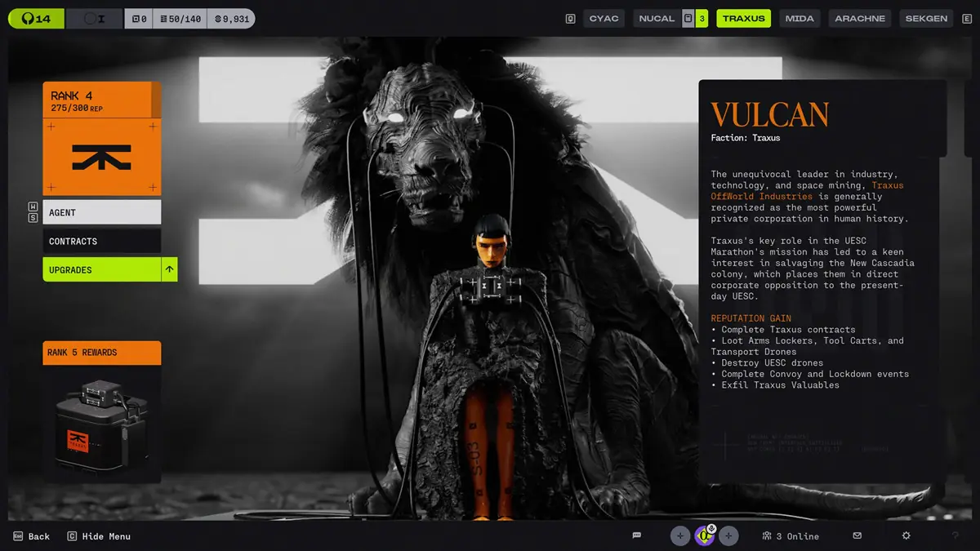Open the NUCAL faction tab
The image size is (980, 551).
(657, 18)
